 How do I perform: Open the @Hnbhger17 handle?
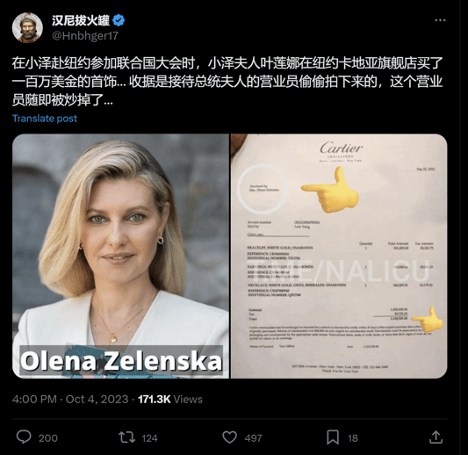(85, 36)
